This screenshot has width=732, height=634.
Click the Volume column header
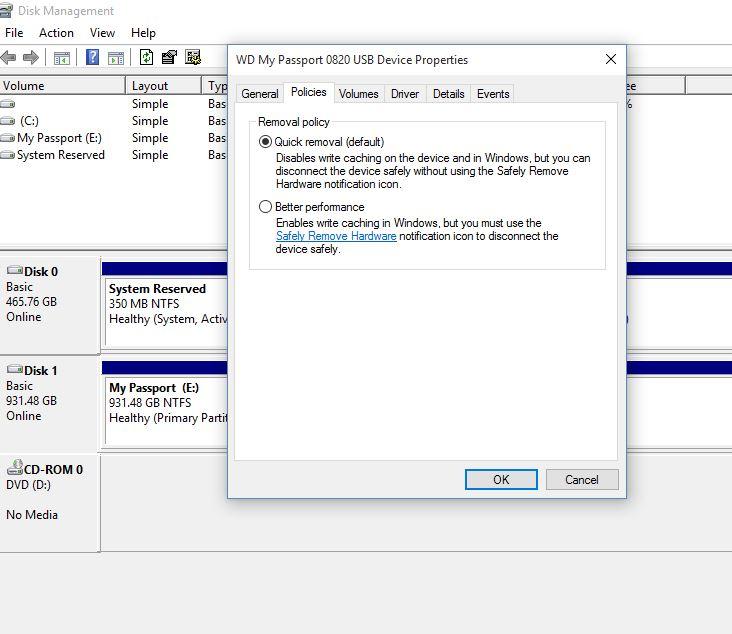pos(63,86)
